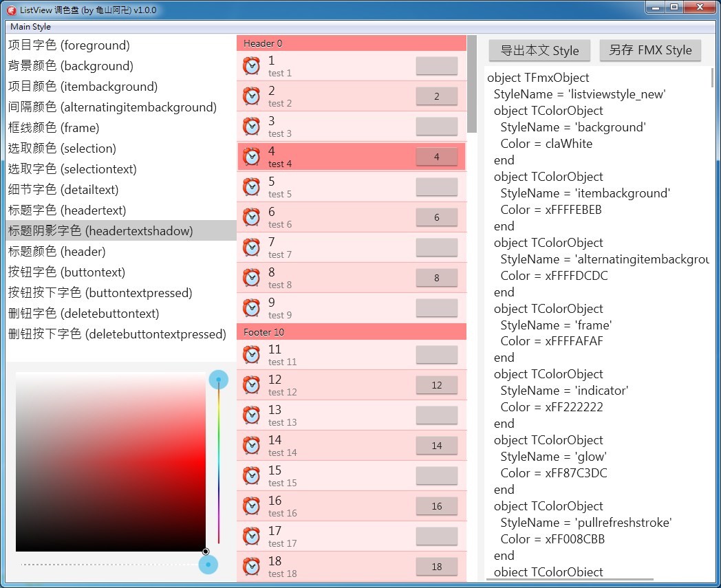Viewport: 721px width, 588px height.
Task: Select 按钮按下字色 (buttontextpressed) item
Action: click(121, 293)
